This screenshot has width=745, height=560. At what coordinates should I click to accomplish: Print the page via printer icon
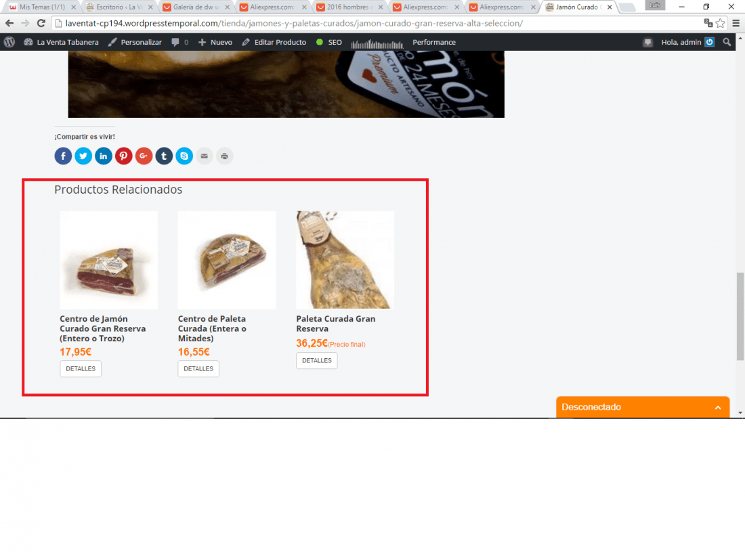pos(225,156)
